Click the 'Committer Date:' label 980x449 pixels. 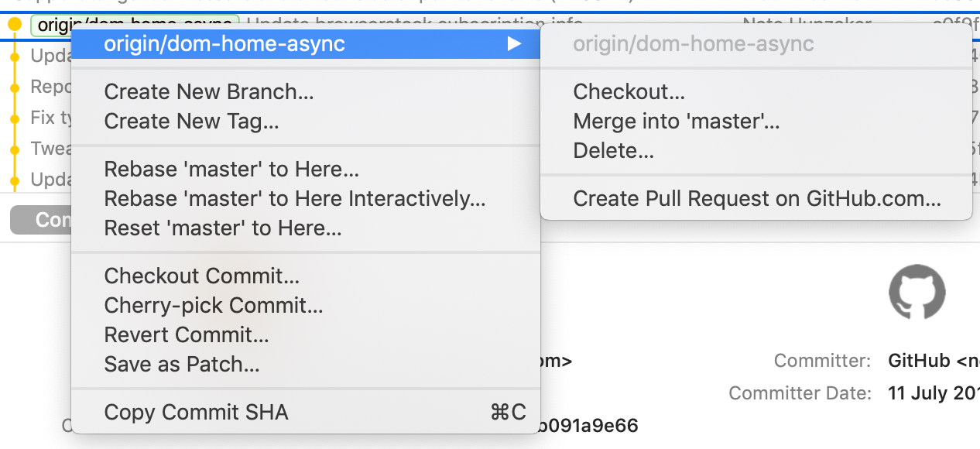pos(800,392)
